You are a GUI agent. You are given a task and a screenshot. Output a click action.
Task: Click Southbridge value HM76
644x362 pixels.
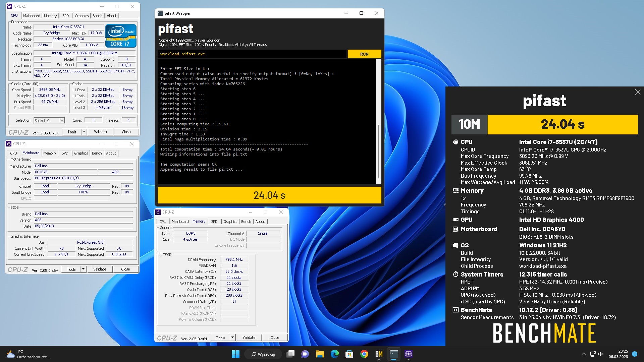click(x=84, y=192)
